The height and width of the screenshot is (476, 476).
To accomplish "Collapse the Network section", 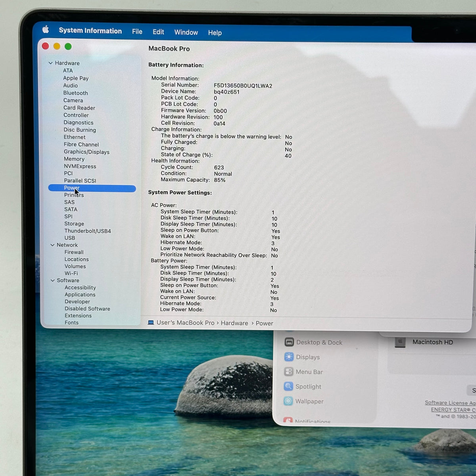I will (x=52, y=245).
